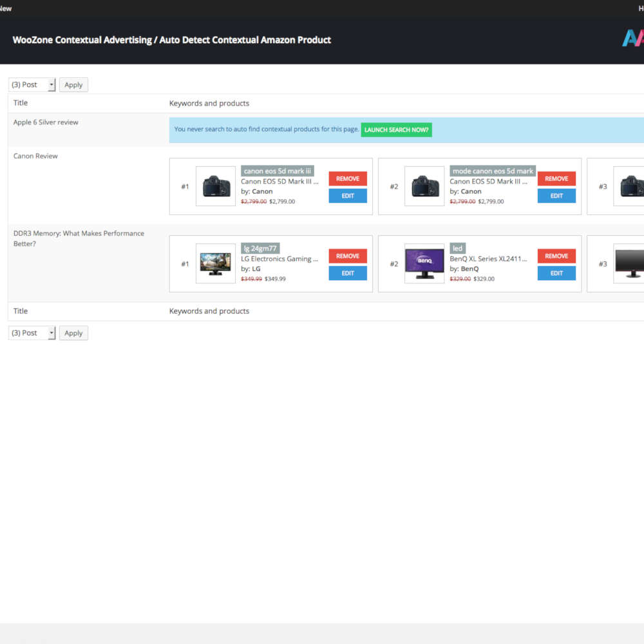This screenshot has height=644, width=644.
Task: Open the bottom bulk action Post dropdown
Action: tap(32, 333)
